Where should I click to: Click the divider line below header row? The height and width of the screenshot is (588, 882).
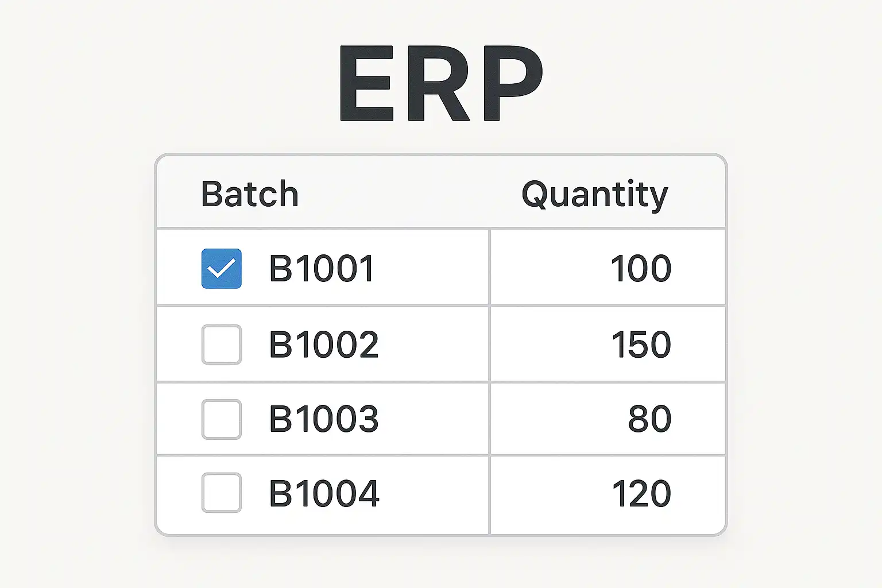(441, 228)
